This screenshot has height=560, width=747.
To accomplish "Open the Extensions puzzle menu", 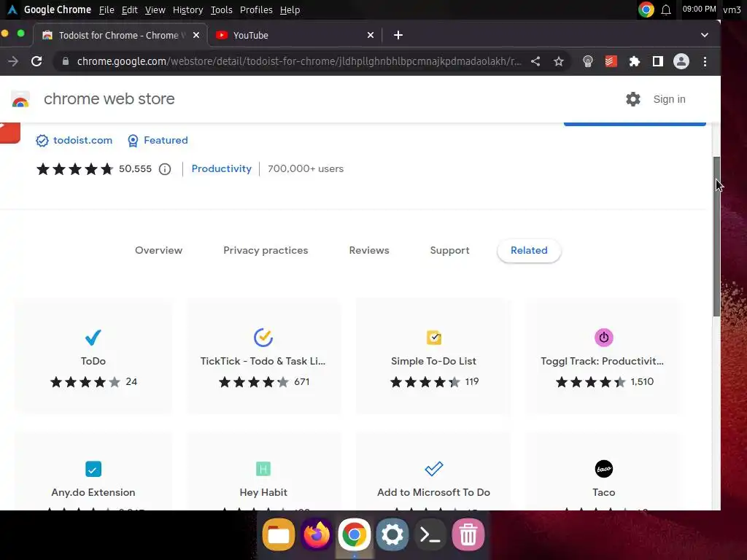I will [635, 61].
